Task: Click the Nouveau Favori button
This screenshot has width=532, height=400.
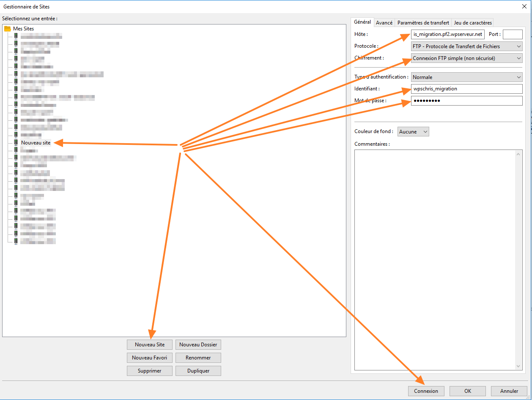Action: pos(149,357)
